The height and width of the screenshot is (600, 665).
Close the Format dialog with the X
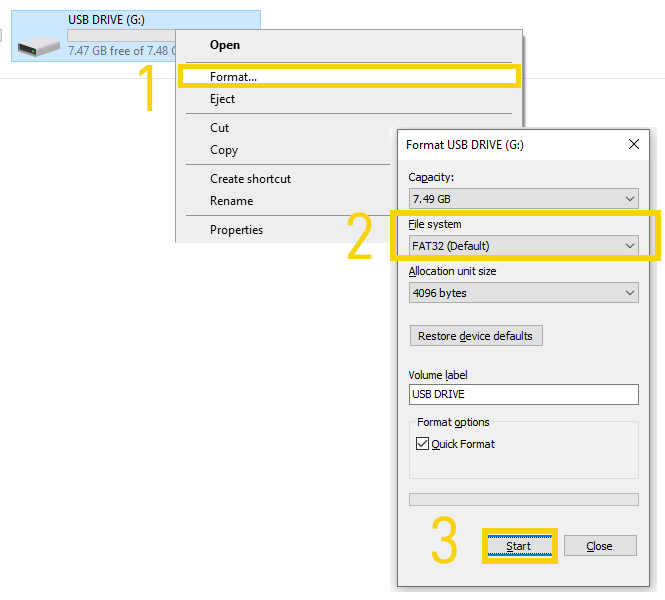(633, 144)
